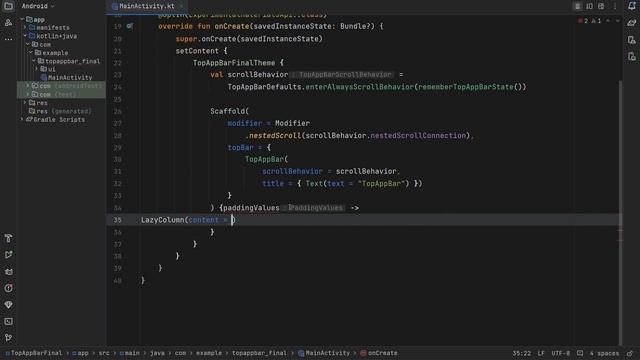Viewport: 640px width, 360px height.
Task: Click the "TopAppBar" string on line 32
Action: point(383,184)
